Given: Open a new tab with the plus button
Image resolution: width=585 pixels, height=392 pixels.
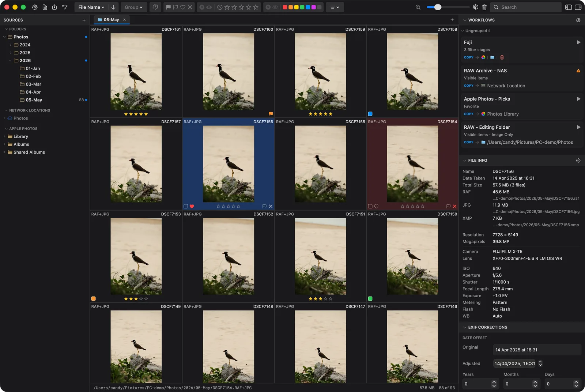Looking at the screenshot, I should pyautogui.click(x=452, y=20).
